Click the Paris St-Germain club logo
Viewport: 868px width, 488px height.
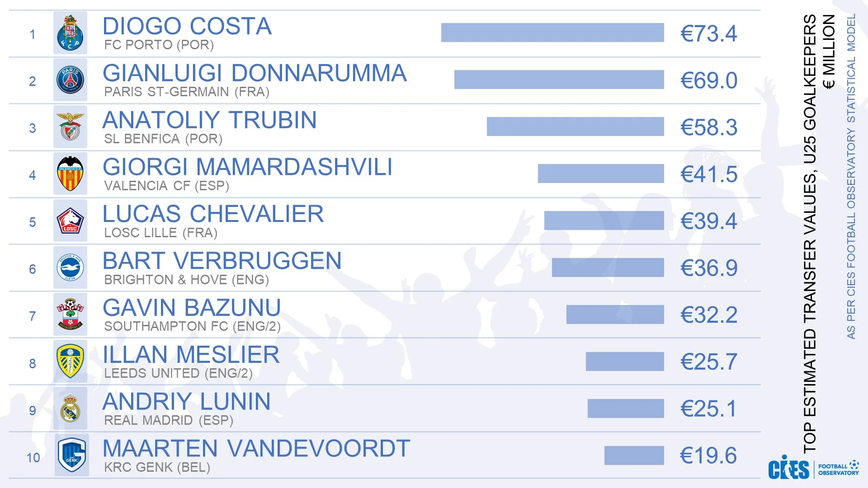pos(70,80)
